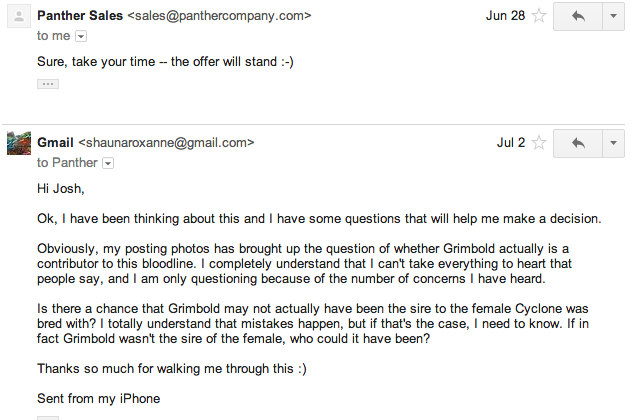Click the Jul 2 date stamp

point(511,142)
